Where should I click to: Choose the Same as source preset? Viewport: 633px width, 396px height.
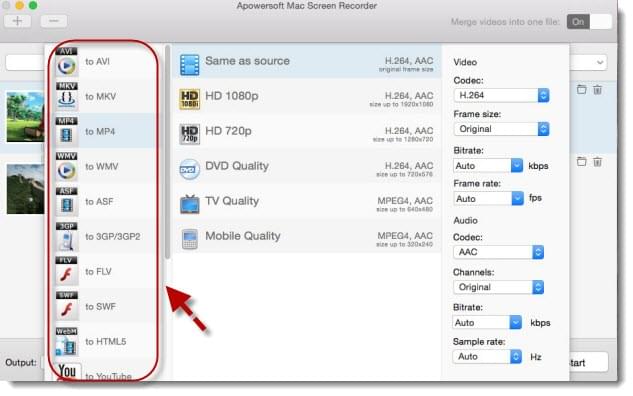pyautogui.click(x=307, y=61)
